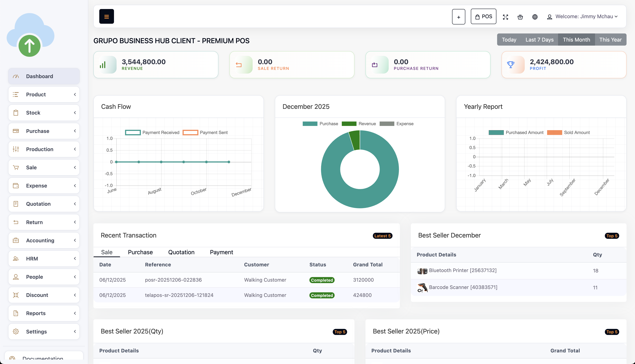The width and height of the screenshot is (635, 364).
Task: Click the orange hamburger menu icon
Action: [x=106, y=17]
